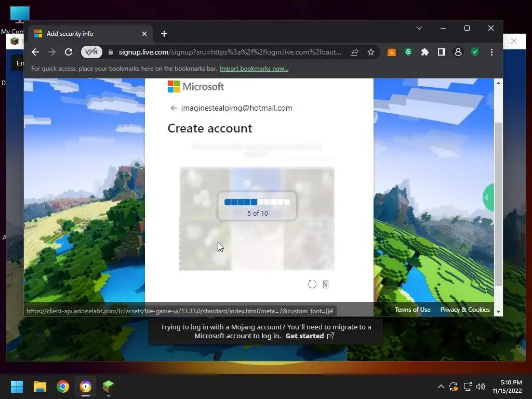Image resolution: width=532 pixels, height=399 pixels.
Task: Click the browser forward arrow
Action: pos(52,52)
